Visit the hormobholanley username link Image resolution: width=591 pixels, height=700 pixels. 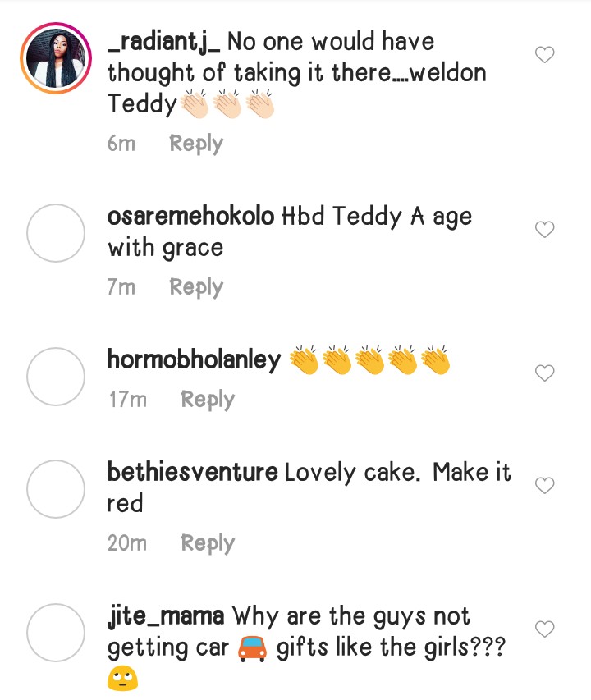click(x=194, y=359)
